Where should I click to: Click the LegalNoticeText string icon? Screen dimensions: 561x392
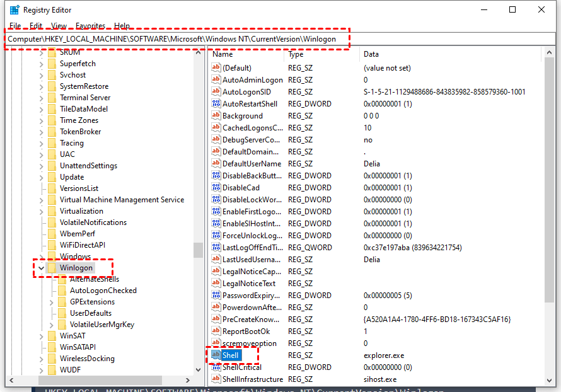[216, 283]
